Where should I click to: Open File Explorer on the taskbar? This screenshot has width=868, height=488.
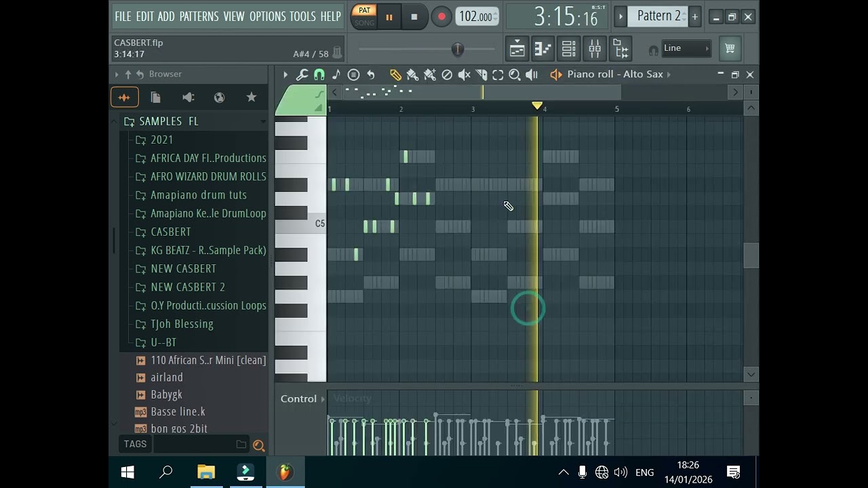point(206,472)
